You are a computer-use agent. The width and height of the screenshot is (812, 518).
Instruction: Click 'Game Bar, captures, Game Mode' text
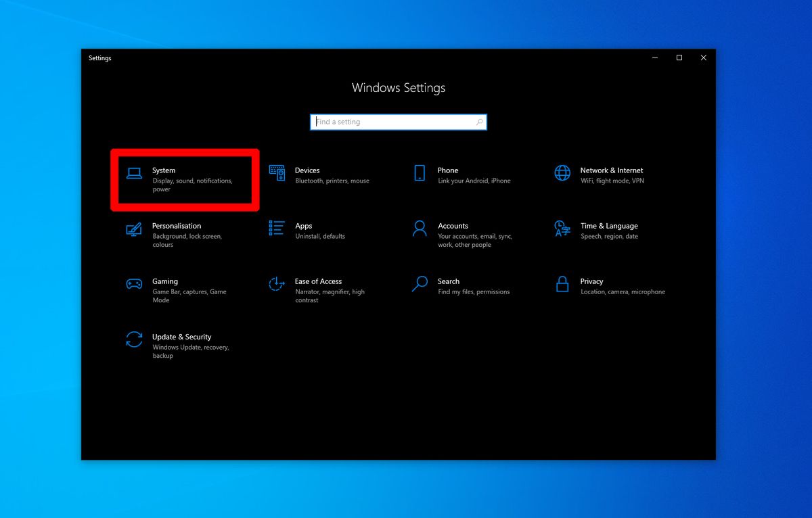tap(189, 296)
